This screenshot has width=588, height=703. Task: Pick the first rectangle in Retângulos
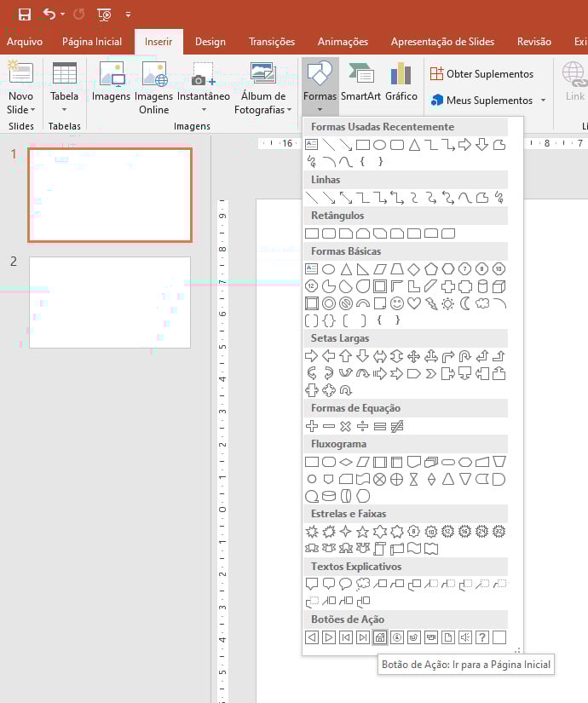312,233
